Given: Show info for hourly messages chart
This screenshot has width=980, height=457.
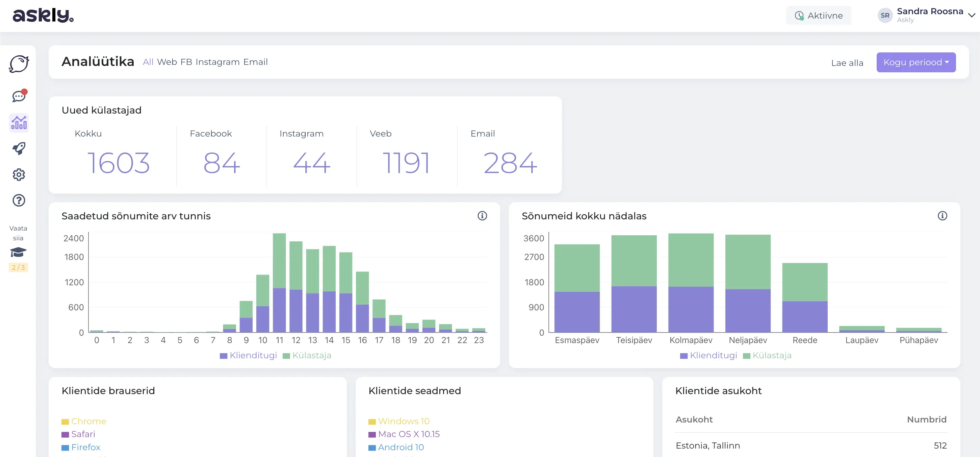Looking at the screenshot, I should click(482, 216).
